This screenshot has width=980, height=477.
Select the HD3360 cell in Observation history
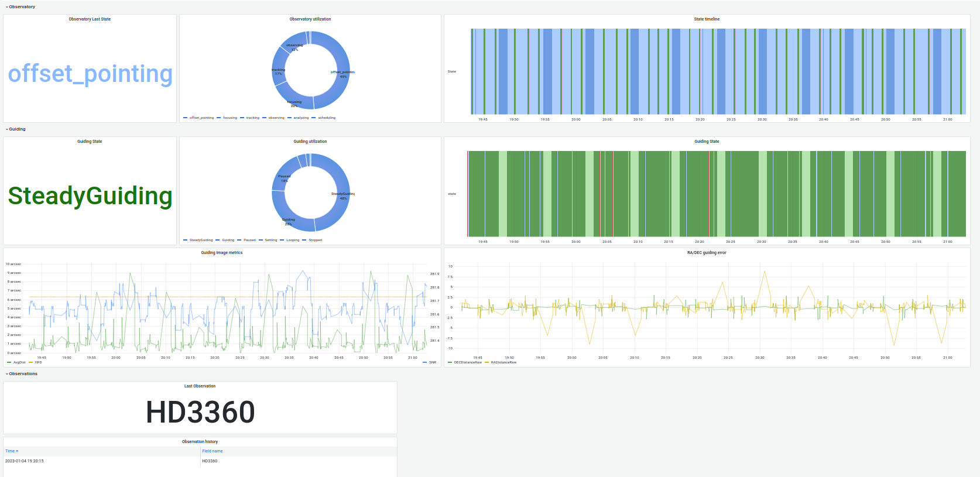(299, 461)
